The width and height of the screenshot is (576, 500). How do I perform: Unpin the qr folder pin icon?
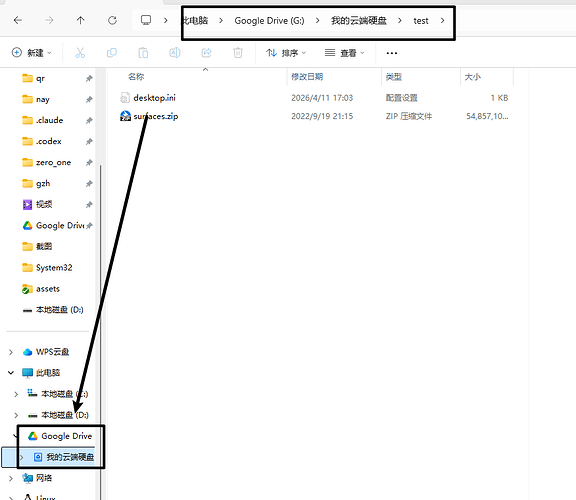tap(89, 78)
